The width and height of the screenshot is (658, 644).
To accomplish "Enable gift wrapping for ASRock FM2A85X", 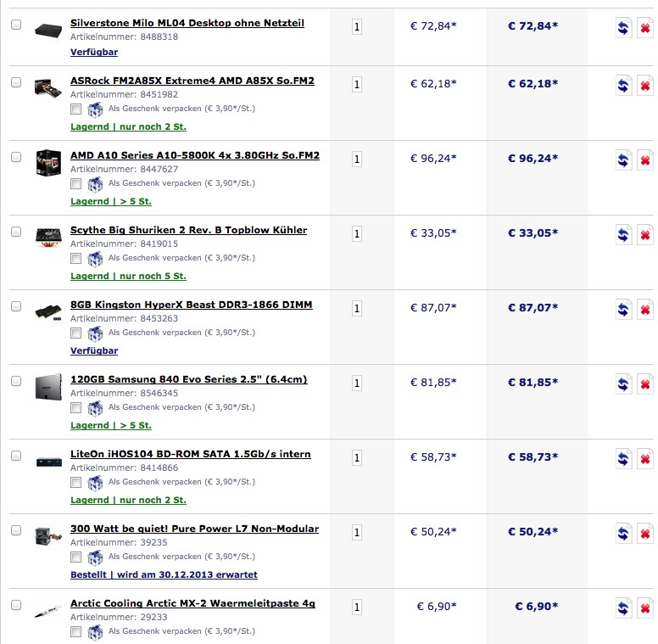I will point(76,109).
